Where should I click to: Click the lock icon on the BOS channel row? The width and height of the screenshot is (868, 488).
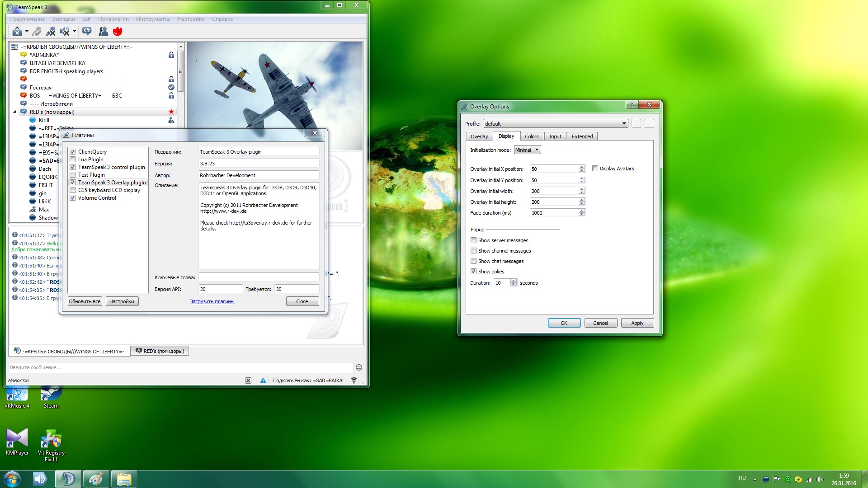click(171, 95)
